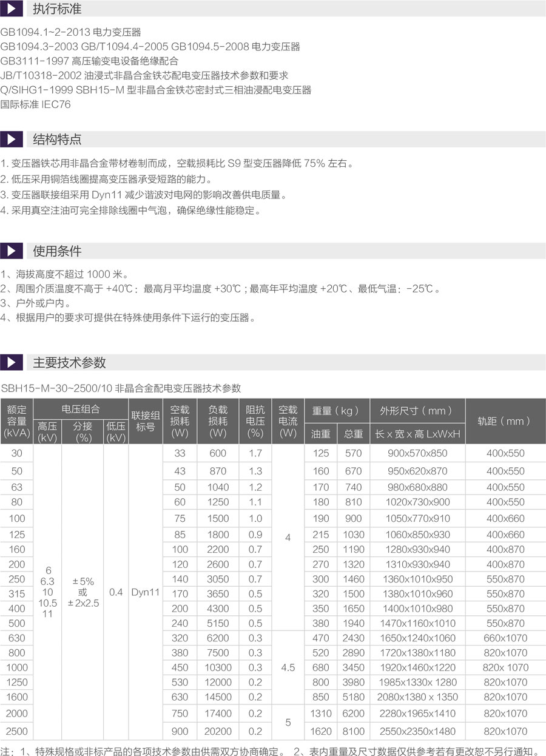546x756 pixels.
Task: Click the 国际标准 IEC76 text line
Action: tap(36, 104)
